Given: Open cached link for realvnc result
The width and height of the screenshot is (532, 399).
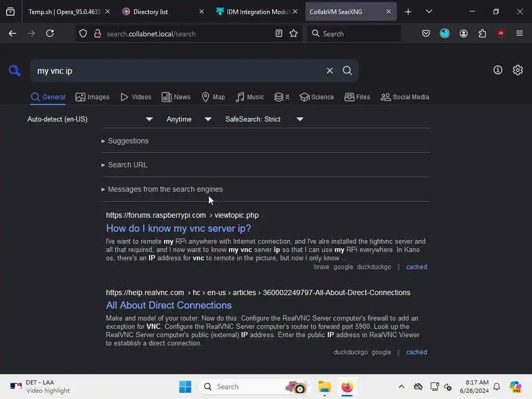Looking at the screenshot, I should (x=416, y=352).
